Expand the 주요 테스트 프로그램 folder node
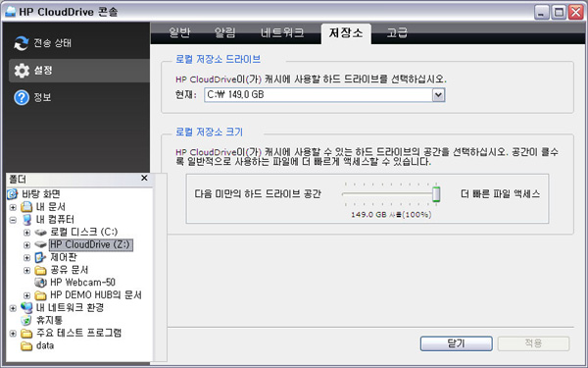The height and width of the screenshot is (368, 588). point(13,334)
